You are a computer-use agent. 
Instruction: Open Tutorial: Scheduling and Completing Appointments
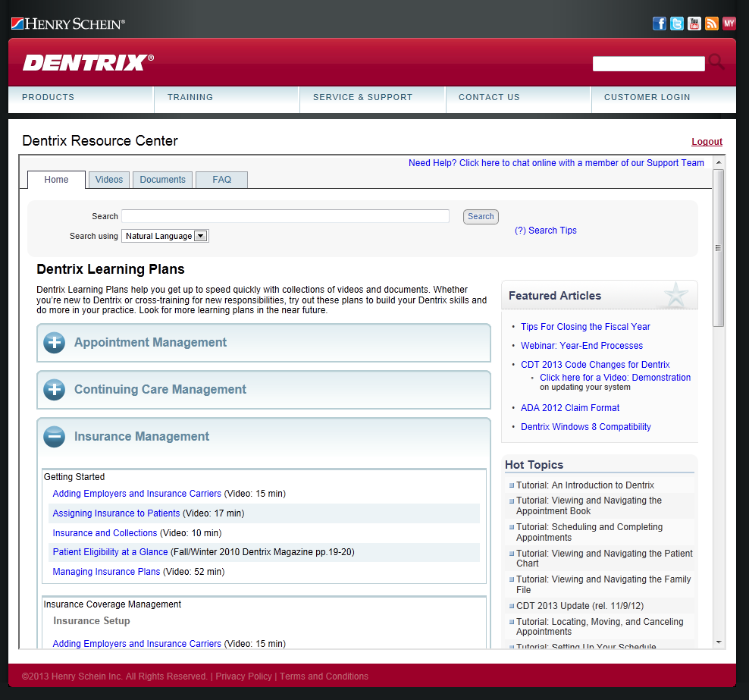point(590,532)
